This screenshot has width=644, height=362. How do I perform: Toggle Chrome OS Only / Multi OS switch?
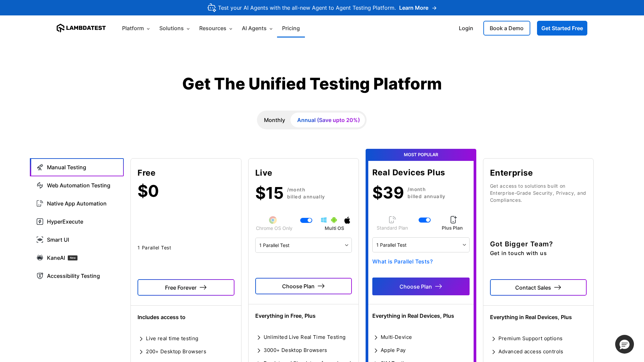coord(306,220)
